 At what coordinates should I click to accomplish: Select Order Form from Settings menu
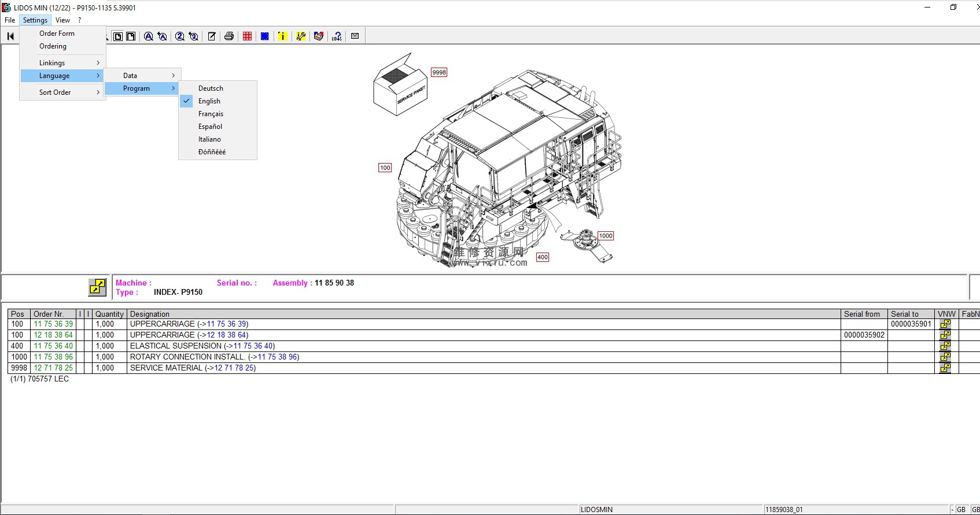click(x=57, y=34)
